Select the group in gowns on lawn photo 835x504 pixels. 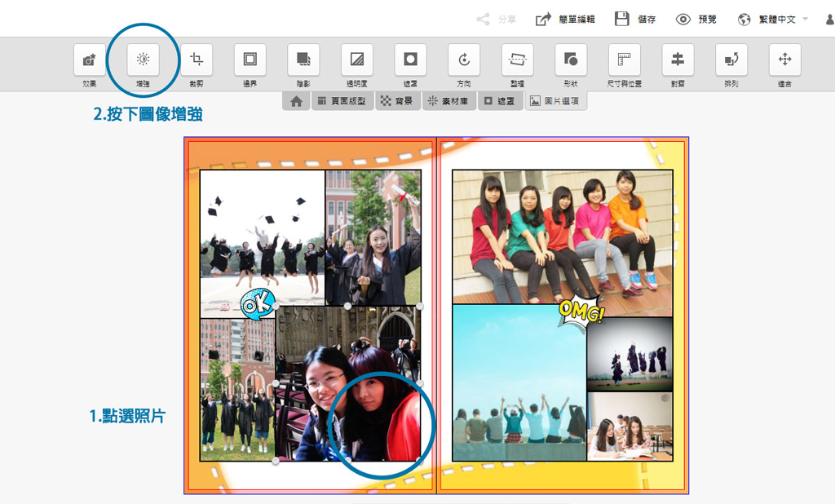pyautogui.click(x=237, y=390)
